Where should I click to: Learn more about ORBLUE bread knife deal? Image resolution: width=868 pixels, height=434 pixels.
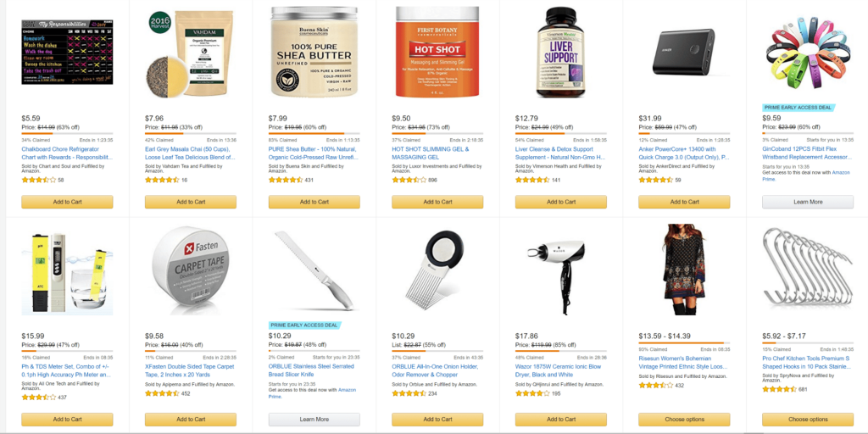click(314, 420)
